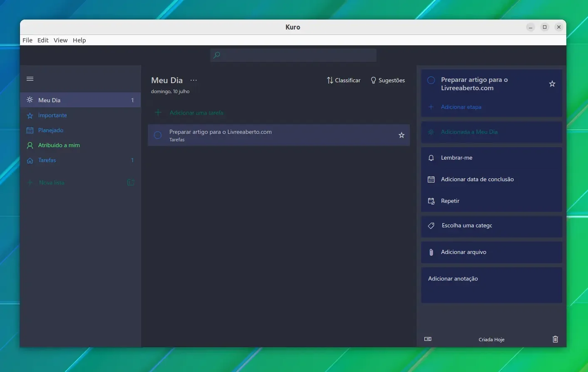588x372 pixels.
Task: Open Atribuído a mim list
Action: [80, 145]
